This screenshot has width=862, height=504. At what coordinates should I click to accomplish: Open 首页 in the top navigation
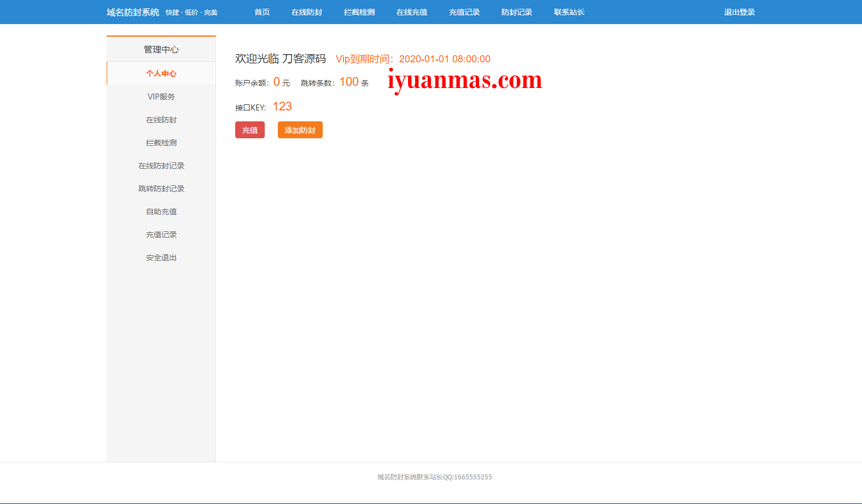(x=262, y=12)
